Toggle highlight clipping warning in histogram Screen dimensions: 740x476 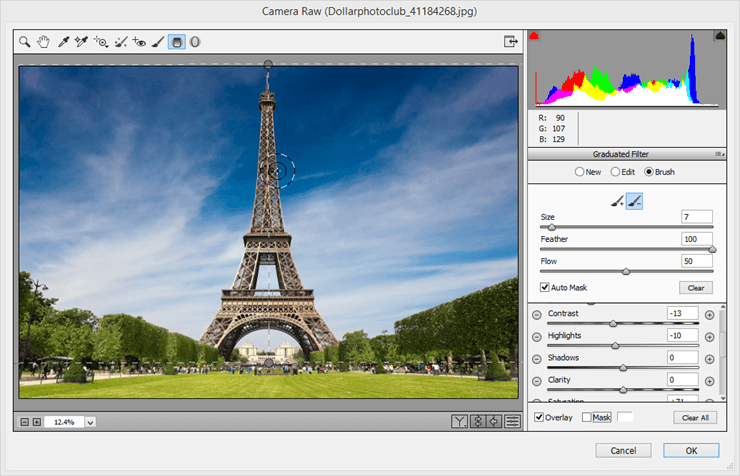pyautogui.click(x=720, y=35)
